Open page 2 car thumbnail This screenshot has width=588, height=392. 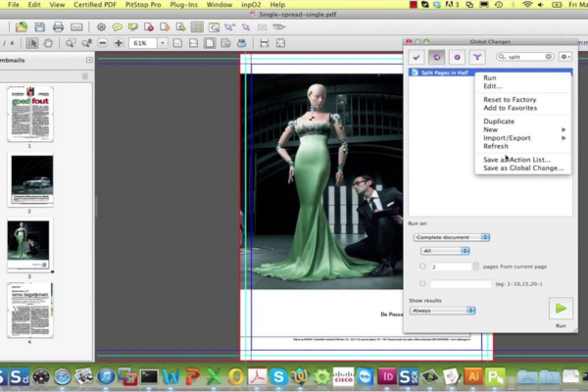pyautogui.click(x=32, y=180)
